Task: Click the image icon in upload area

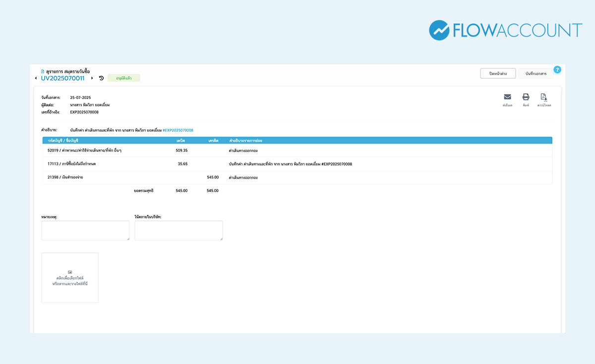Action: click(70, 272)
